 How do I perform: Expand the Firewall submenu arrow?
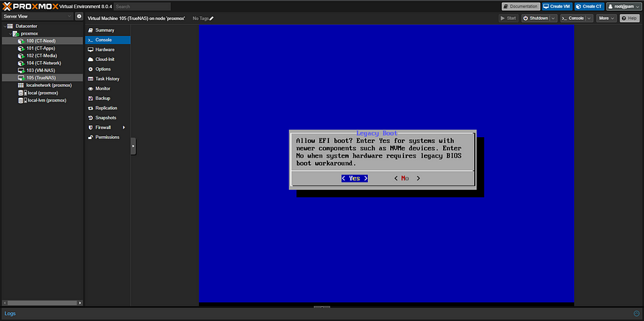(124, 128)
